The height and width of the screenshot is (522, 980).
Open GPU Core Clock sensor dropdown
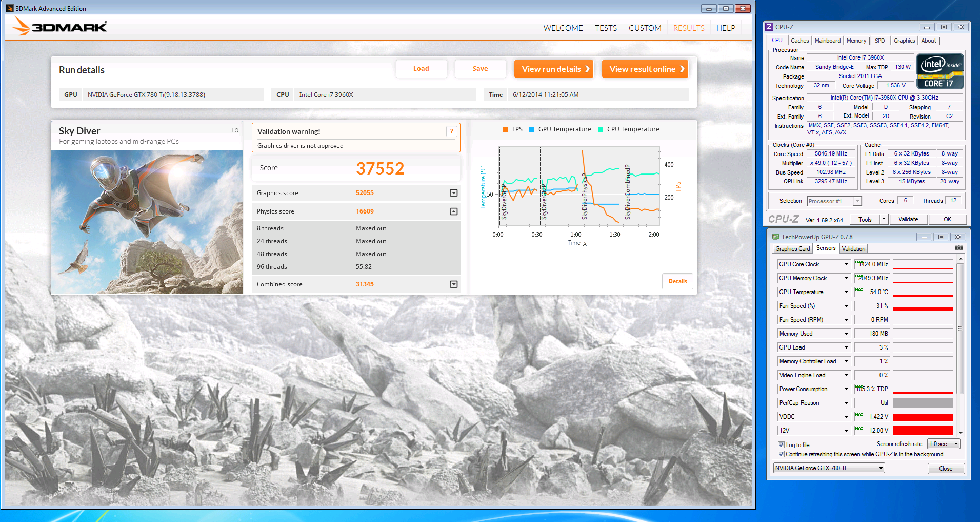point(846,264)
